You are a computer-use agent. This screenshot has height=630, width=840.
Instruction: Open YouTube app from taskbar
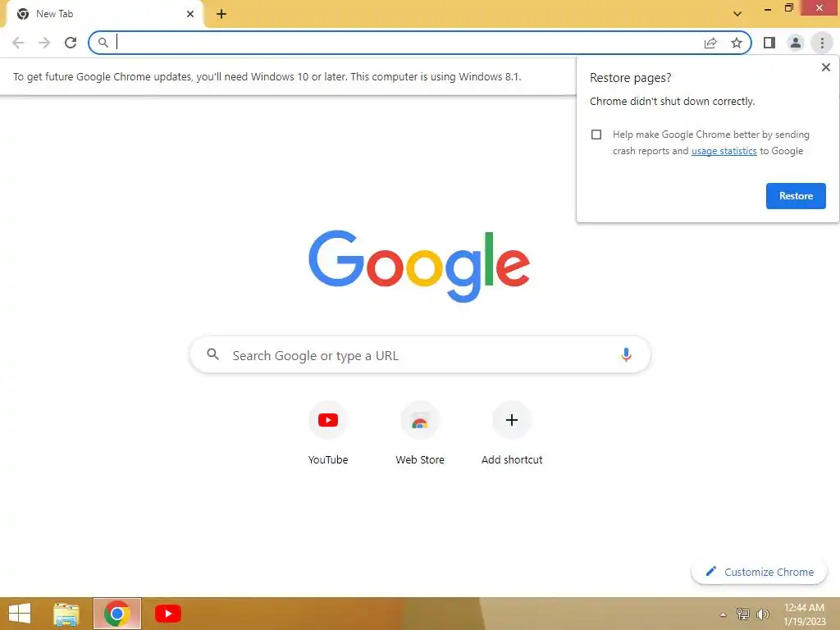tap(167, 614)
